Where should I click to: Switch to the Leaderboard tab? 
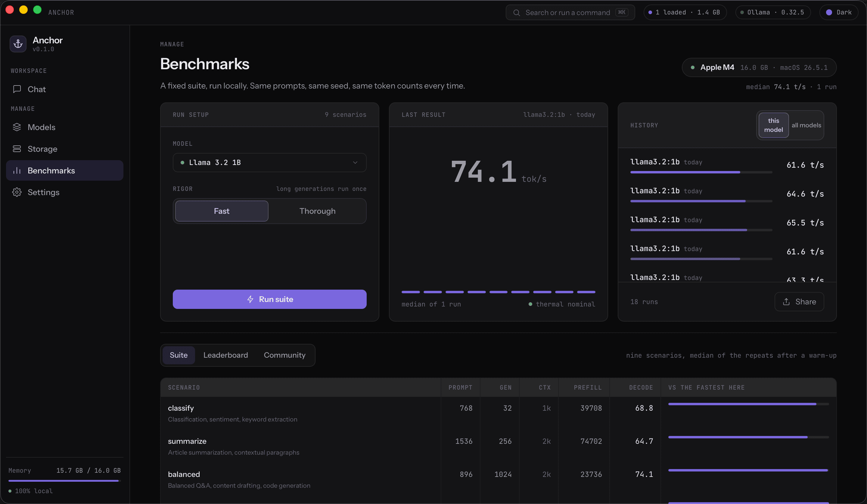coord(225,355)
